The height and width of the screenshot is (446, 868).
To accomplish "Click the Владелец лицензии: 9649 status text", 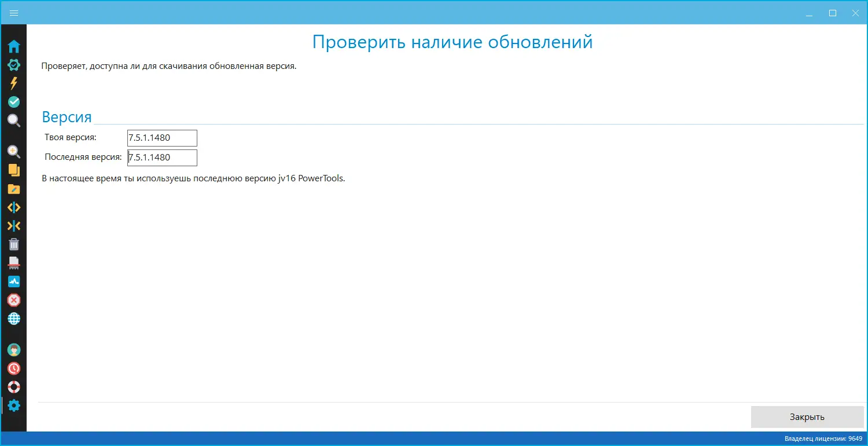I will pyautogui.click(x=823, y=438).
